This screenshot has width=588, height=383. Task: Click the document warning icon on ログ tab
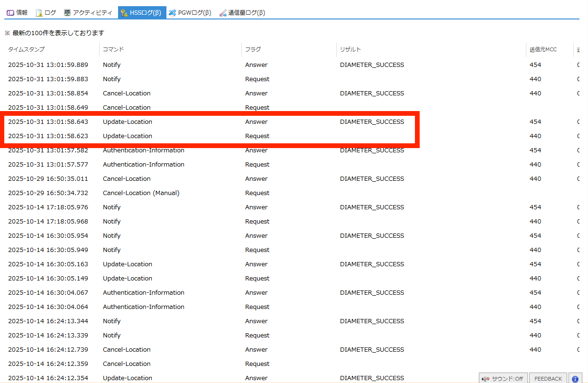39,13
